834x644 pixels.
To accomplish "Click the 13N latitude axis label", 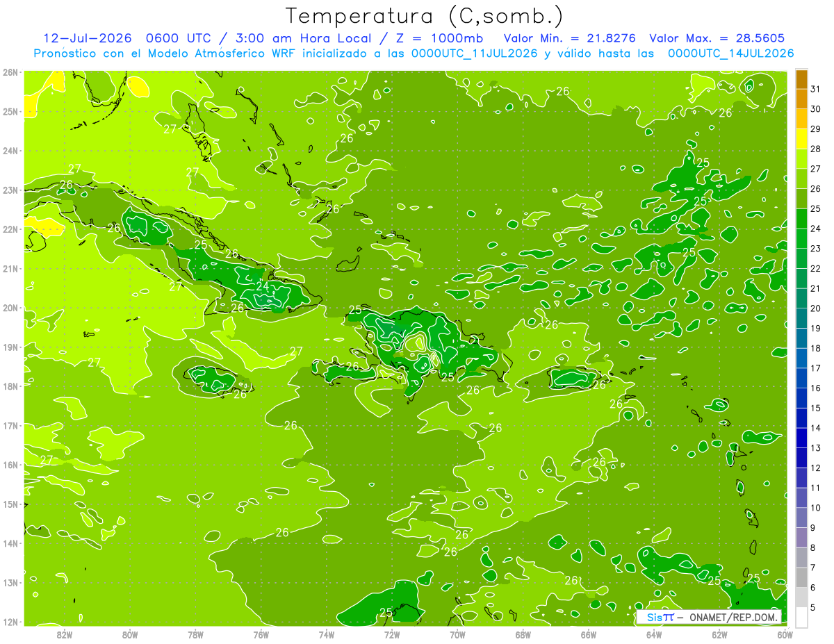I will [x=10, y=583].
